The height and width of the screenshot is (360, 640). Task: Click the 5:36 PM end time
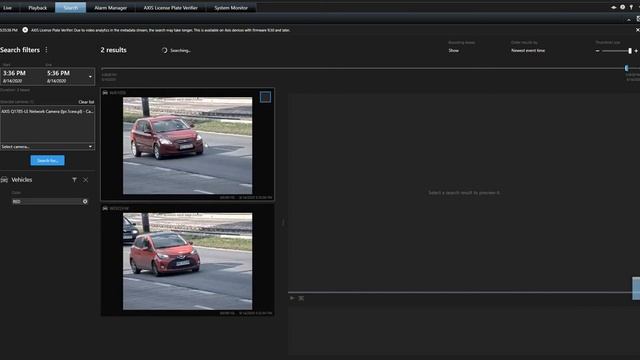[x=58, y=73]
